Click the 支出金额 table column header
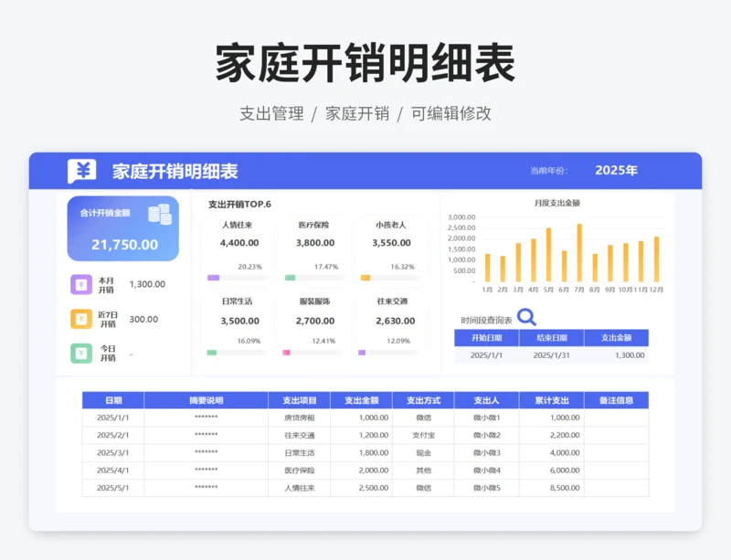 (361, 400)
